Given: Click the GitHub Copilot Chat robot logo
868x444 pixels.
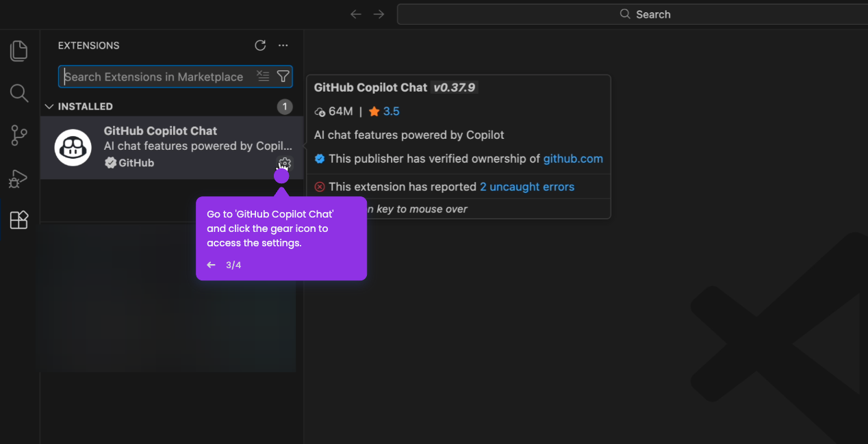Looking at the screenshot, I should coord(73,148).
